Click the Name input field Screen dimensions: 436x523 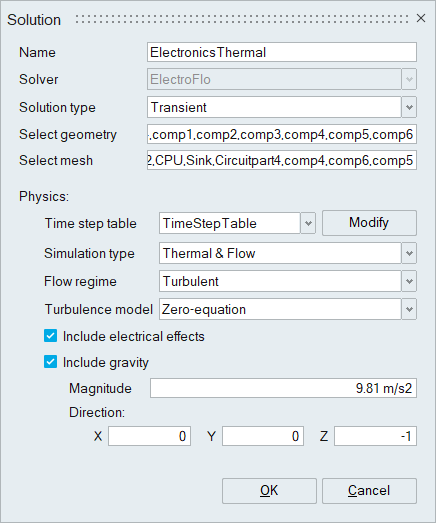[282, 52]
